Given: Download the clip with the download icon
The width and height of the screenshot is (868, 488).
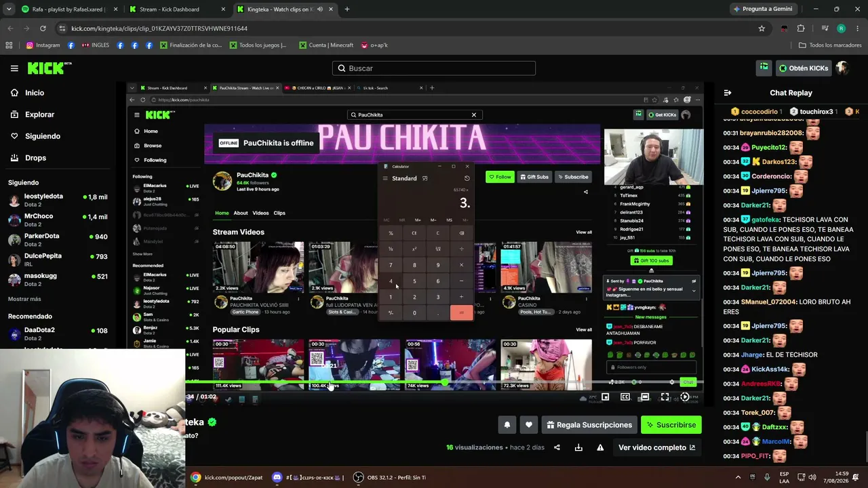Looking at the screenshot, I should click(578, 447).
